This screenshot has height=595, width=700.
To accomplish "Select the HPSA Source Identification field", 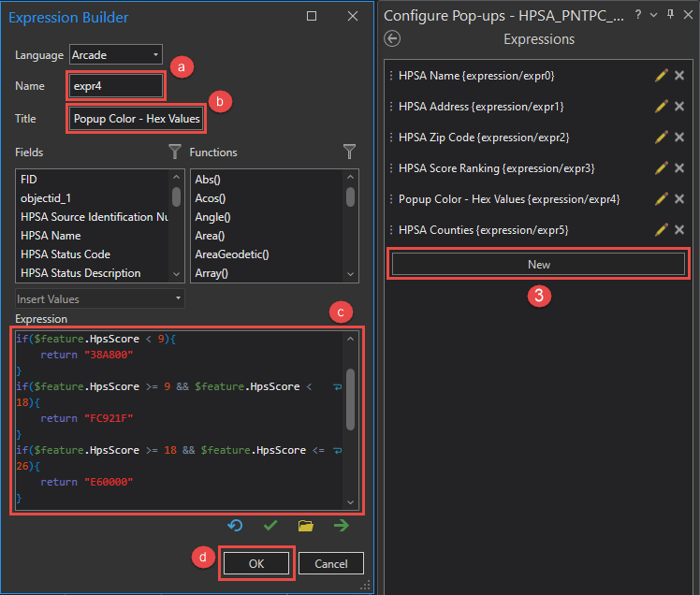I will (94, 217).
